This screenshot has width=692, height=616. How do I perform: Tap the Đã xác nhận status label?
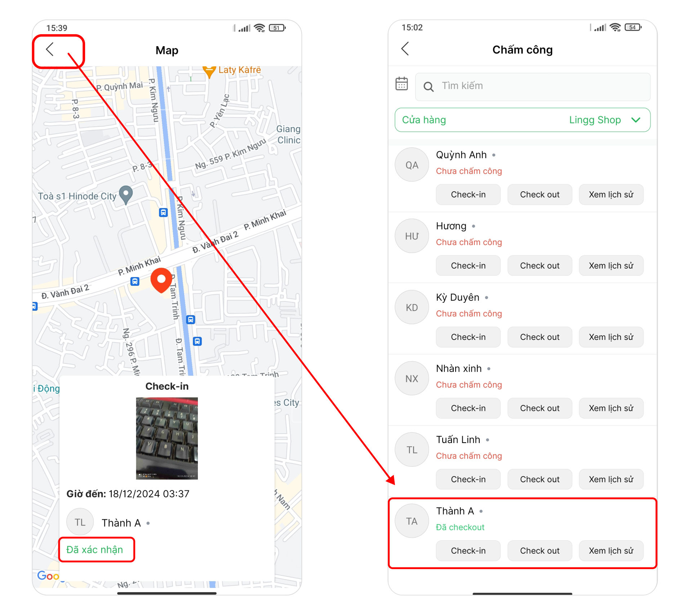click(94, 550)
